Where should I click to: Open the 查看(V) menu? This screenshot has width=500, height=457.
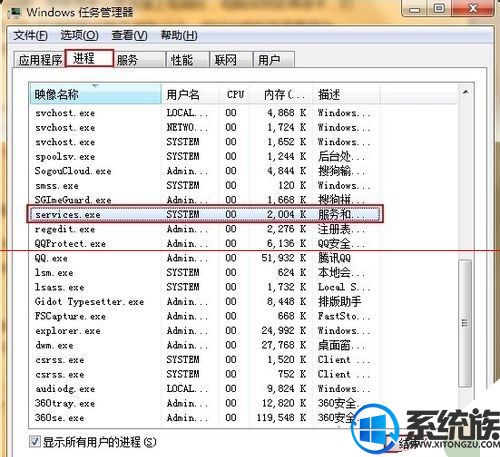pos(129,35)
